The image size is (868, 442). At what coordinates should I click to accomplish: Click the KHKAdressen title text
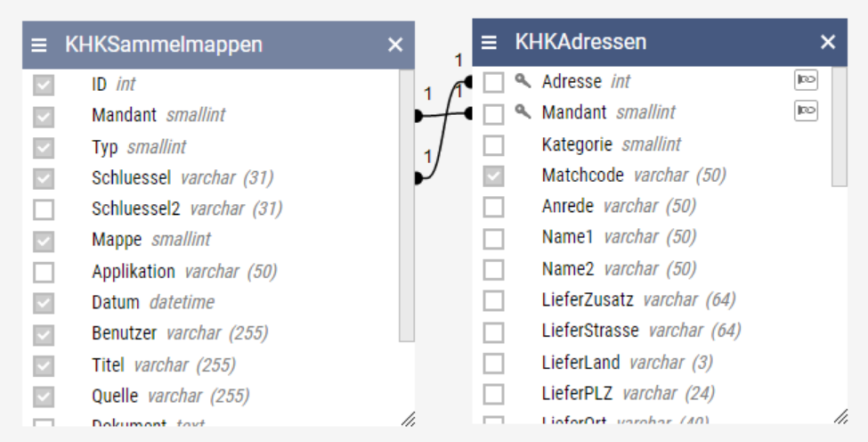(580, 42)
